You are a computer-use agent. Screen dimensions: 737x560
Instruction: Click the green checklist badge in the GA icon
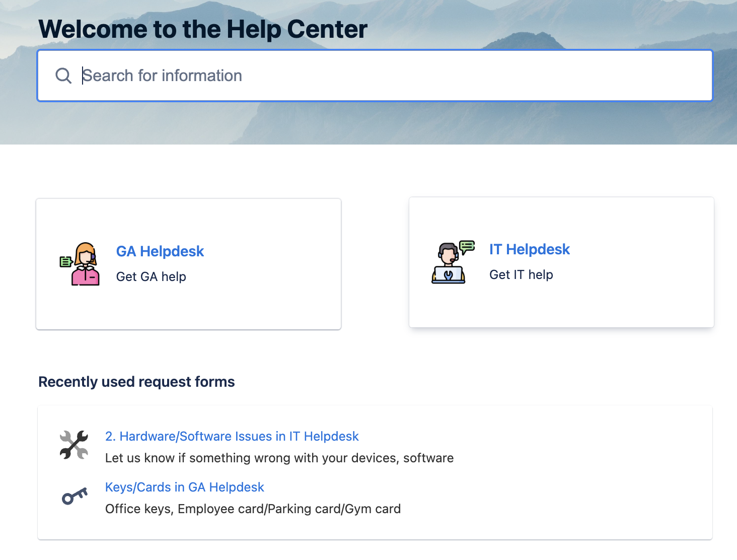click(65, 261)
